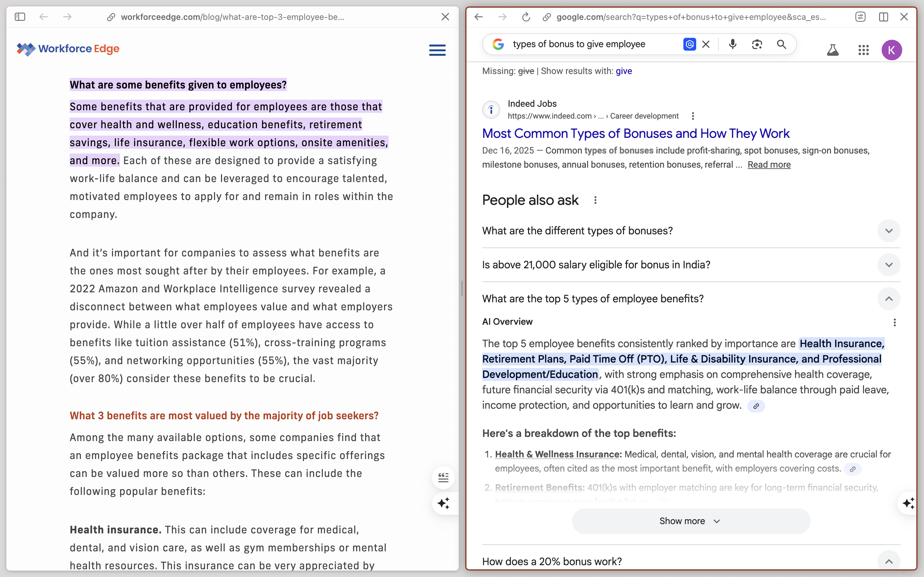Open reader mode quote icon on left pane
Image resolution: width=924 pixels, height=577 pixels.
pos(443,477)
